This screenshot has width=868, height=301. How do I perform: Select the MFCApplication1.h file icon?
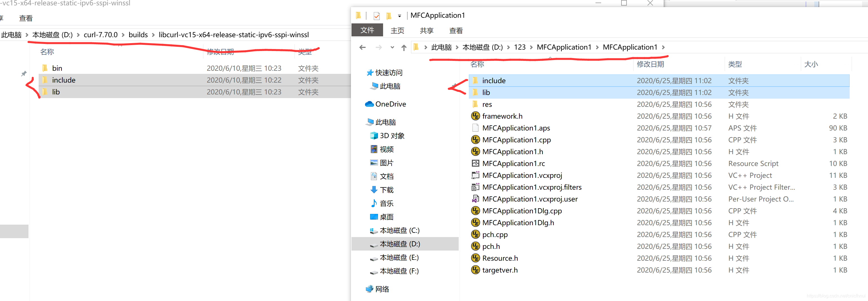(475, 152)
